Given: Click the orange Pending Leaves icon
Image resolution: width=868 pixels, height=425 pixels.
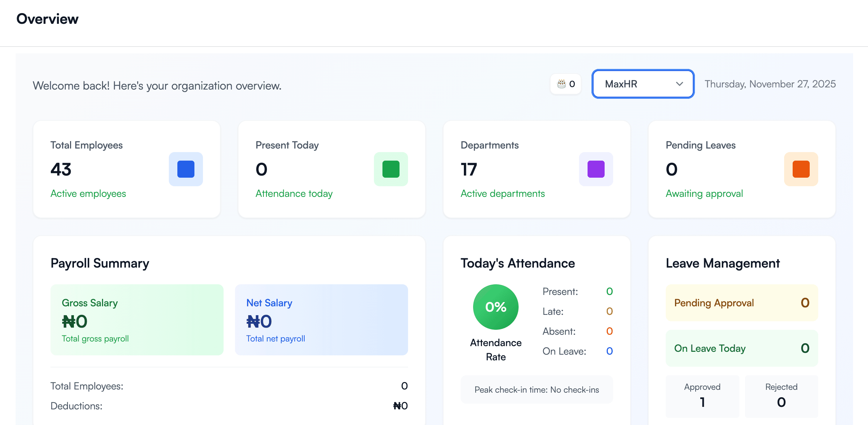Looking at the screenshot, I should [x=801, y=169].
